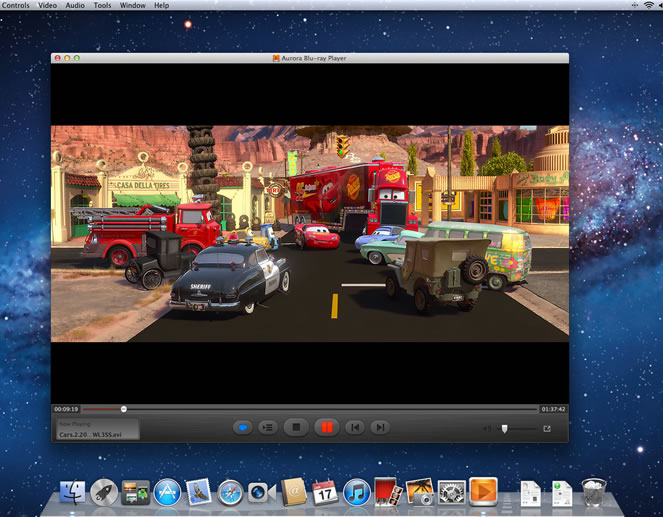Toggle fullscreen mode in the player
The width and height of the screenshot is (663, 517).
tap(547, 428)
